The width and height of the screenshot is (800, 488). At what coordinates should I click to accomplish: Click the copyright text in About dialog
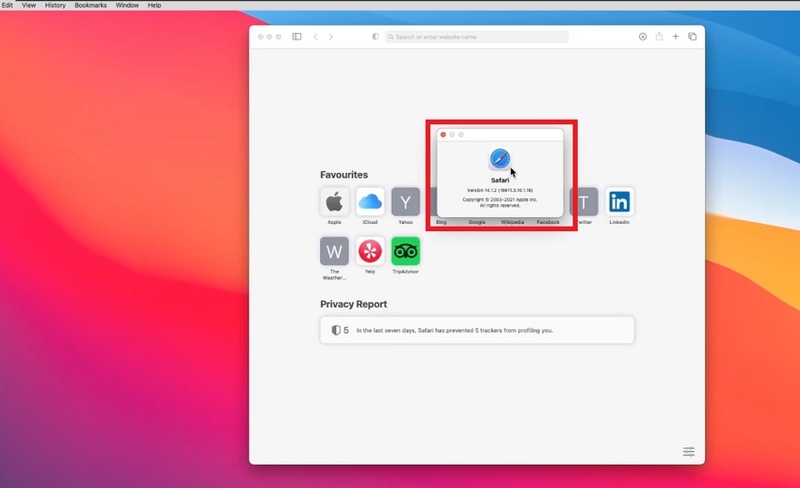click(x=500, y=203)
